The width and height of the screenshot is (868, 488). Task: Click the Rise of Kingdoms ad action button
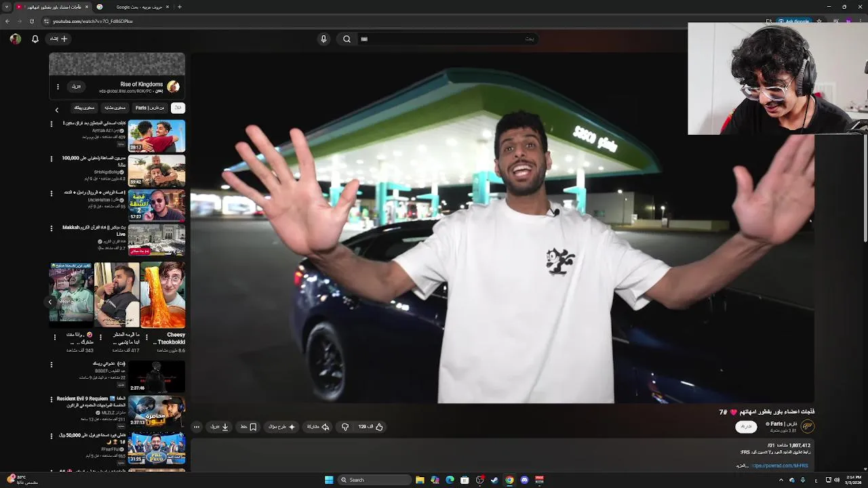[76, 87]
